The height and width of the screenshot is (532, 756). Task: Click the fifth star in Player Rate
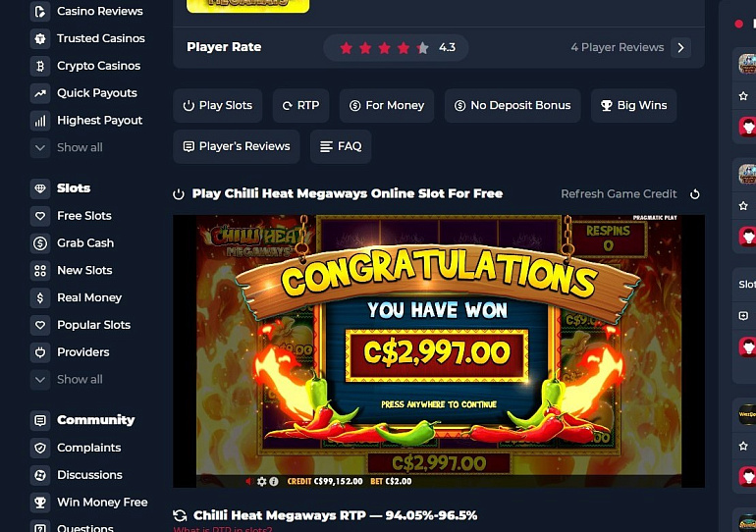point(423,47)
